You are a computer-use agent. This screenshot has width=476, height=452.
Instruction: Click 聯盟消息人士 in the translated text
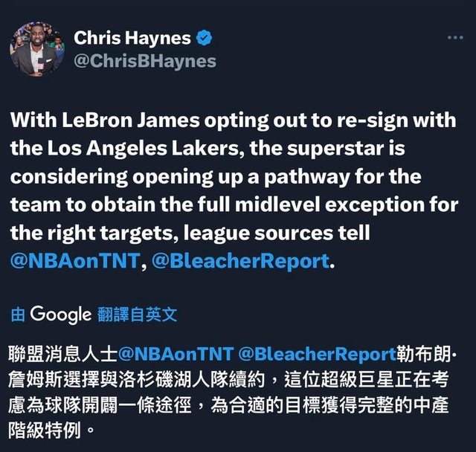62,354
